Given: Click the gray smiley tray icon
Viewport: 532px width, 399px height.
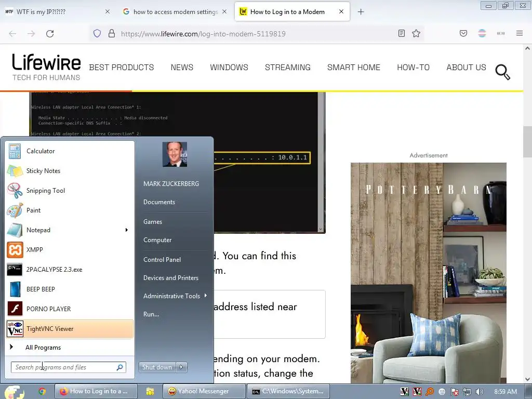Looking at the screenshot, I should pyautogui.click(x=442, y=392).
